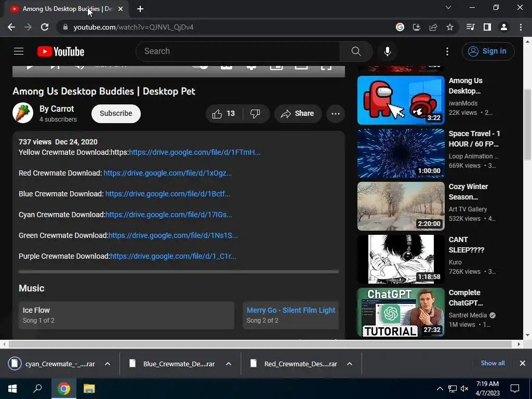Image resolution: width=532 pixels, height=399 pixels.
Task: Go back using the browser back arrow
Action: 11,27
